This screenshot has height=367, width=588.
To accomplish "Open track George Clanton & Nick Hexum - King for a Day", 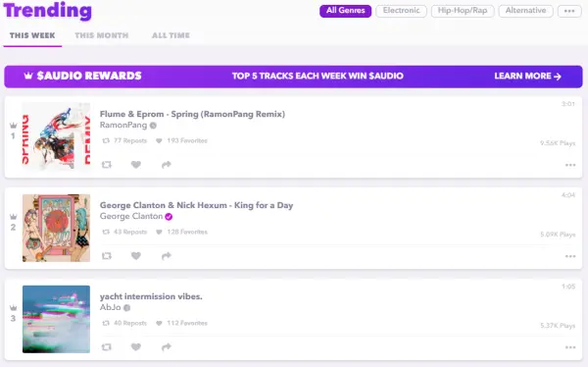I will [197, 205].
